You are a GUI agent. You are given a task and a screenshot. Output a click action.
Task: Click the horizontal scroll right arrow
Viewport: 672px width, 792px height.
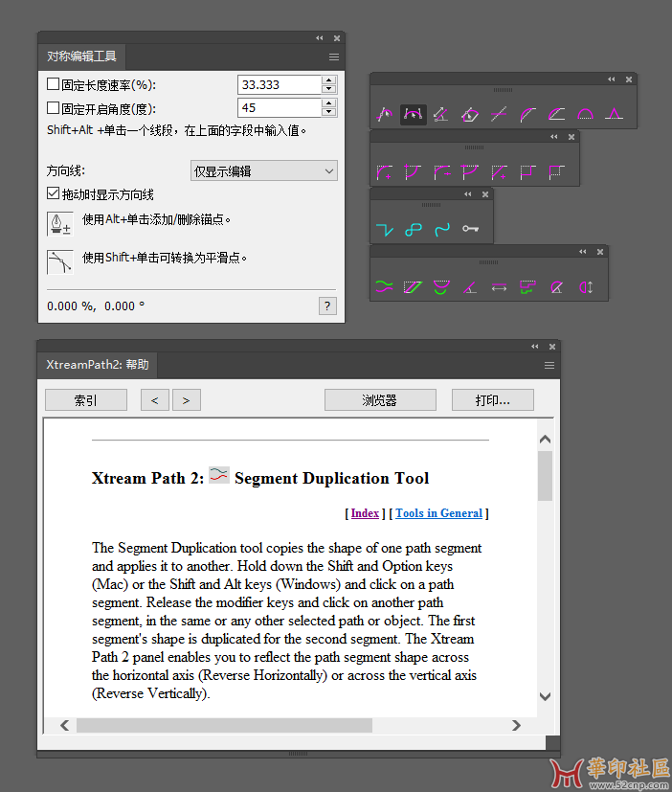tap(516, 725)
